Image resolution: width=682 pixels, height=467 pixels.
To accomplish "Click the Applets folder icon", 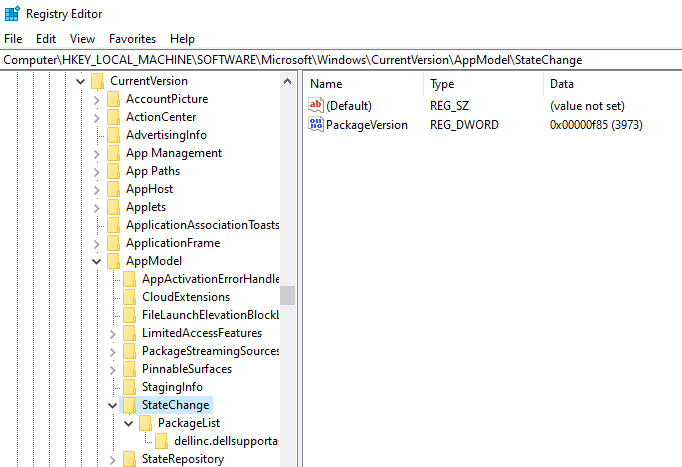I will (114, 207).
